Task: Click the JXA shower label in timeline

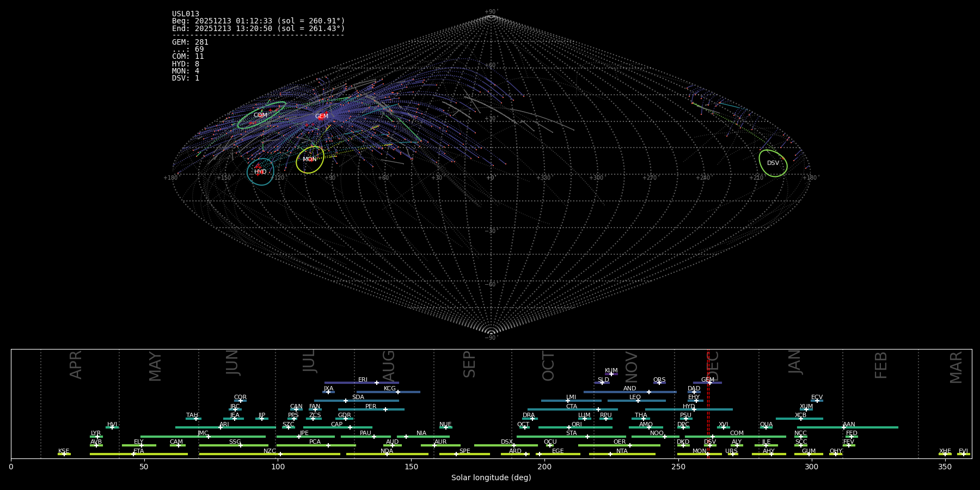Action: (x=328, y=389)
